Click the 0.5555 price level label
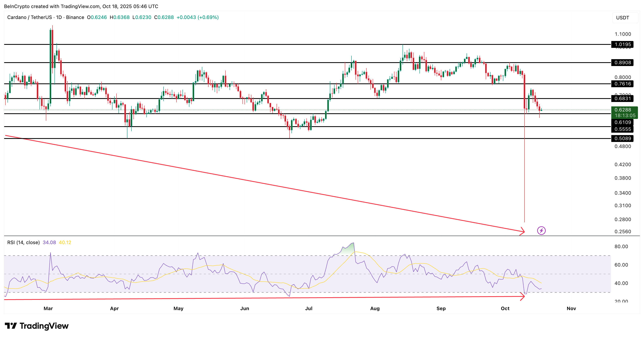The image size is (644, 338). 623,129
